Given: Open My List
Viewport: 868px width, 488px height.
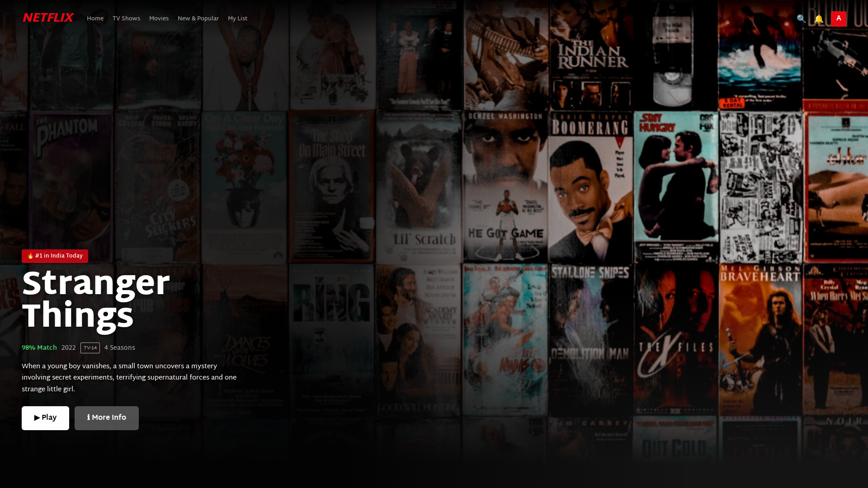Looking at the screenshot, I should [x=237, y=19].
